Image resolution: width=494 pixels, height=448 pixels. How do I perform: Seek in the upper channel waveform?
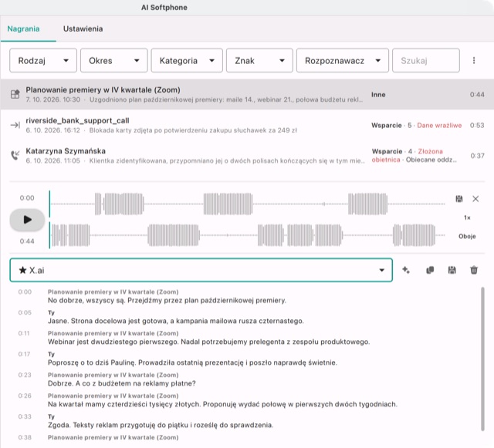pyautogui.click(x=248, y=204)
